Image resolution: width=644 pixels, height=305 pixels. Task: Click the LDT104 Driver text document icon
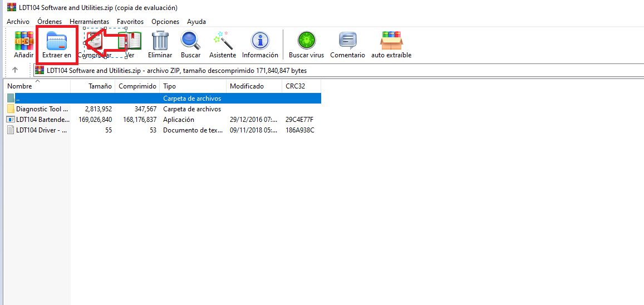[11, 130]
